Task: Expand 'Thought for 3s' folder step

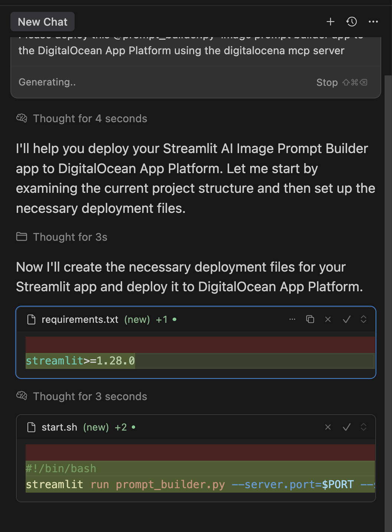Action: coord(70,237)
